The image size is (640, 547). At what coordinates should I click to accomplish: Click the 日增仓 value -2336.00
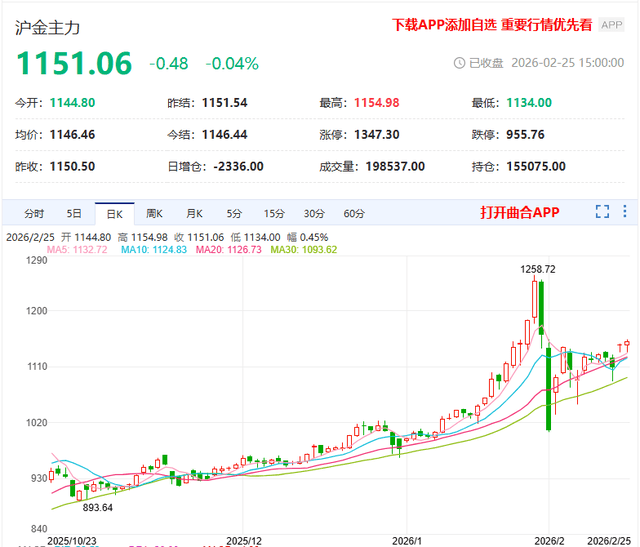click(x=238, y=166)
